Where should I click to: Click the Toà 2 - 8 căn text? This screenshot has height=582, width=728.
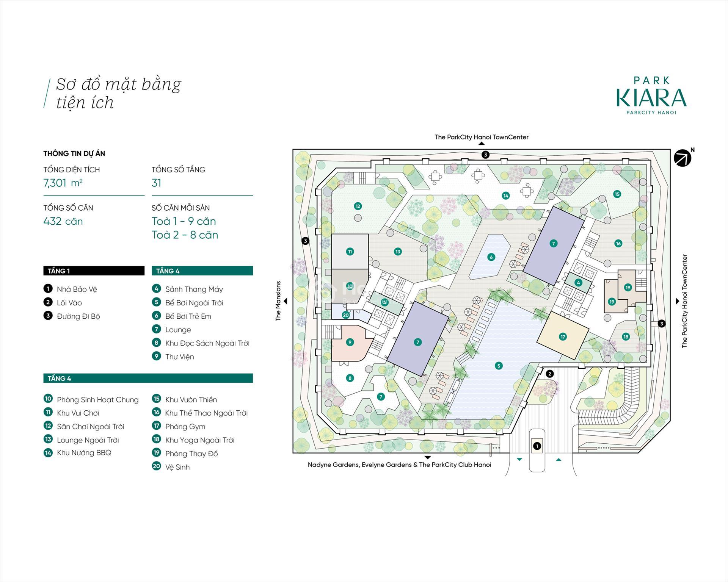click(185, 235)
